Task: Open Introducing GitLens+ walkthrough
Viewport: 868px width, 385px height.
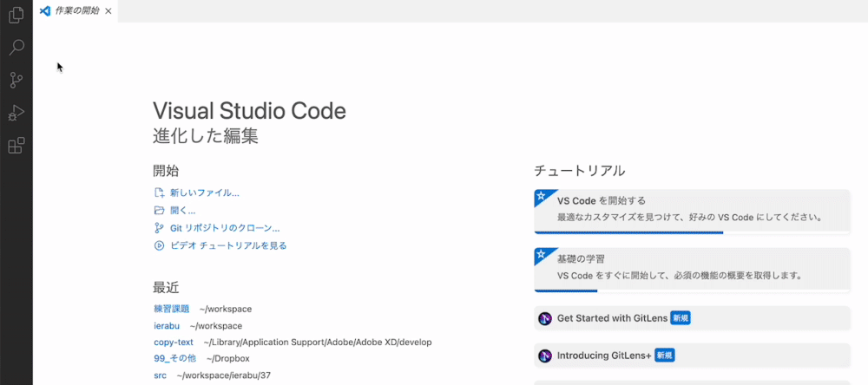Action: [x=692, y=356]
